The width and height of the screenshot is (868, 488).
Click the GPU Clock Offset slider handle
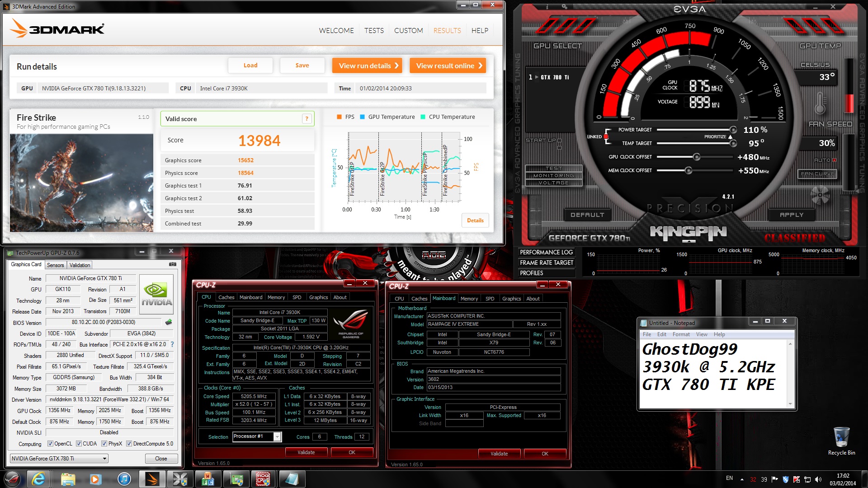[697, 157]
